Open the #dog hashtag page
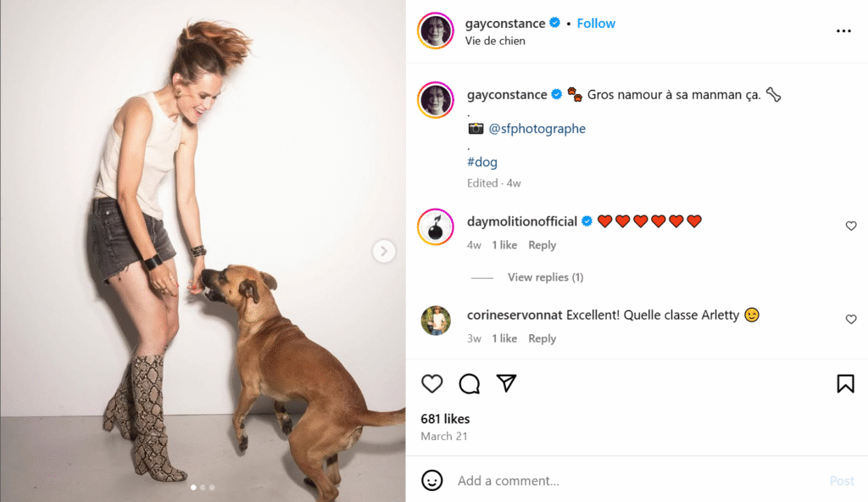 [481, 161]
